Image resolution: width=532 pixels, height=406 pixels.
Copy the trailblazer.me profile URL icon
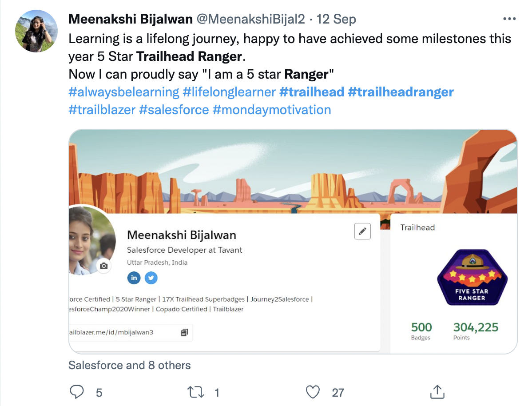[x=184, y=332]
